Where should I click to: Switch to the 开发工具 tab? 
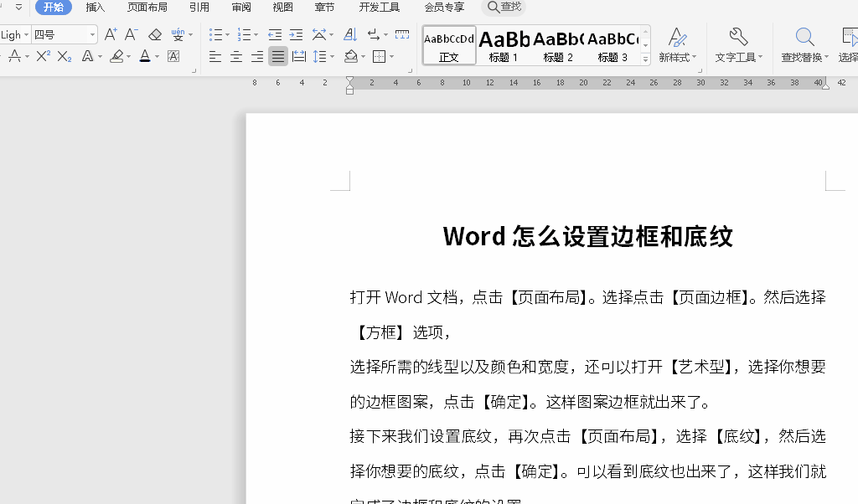click(380, 7)
